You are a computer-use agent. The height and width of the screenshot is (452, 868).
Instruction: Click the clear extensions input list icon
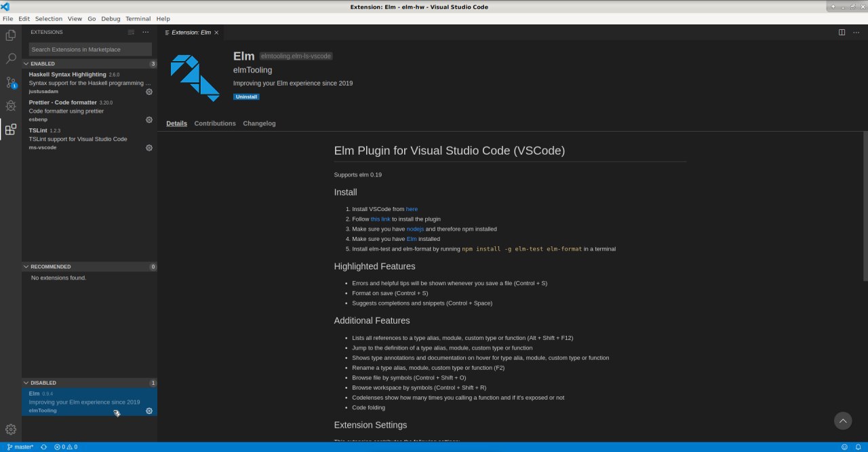tap(132, 32)
